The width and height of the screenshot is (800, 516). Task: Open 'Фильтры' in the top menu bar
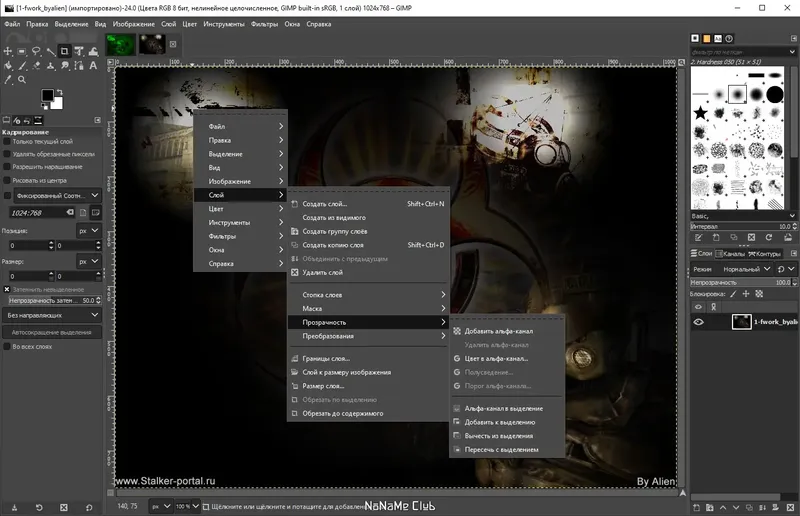tap(264, 22)
